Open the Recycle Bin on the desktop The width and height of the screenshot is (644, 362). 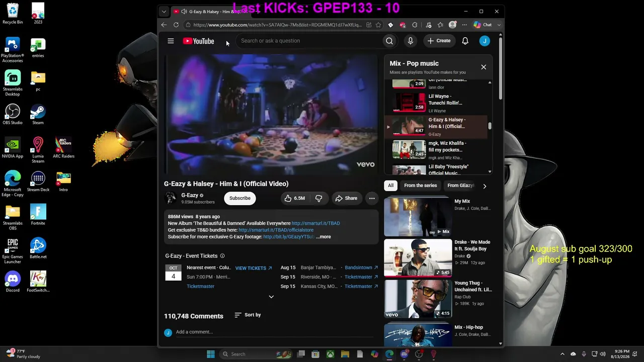coord(13,14)
